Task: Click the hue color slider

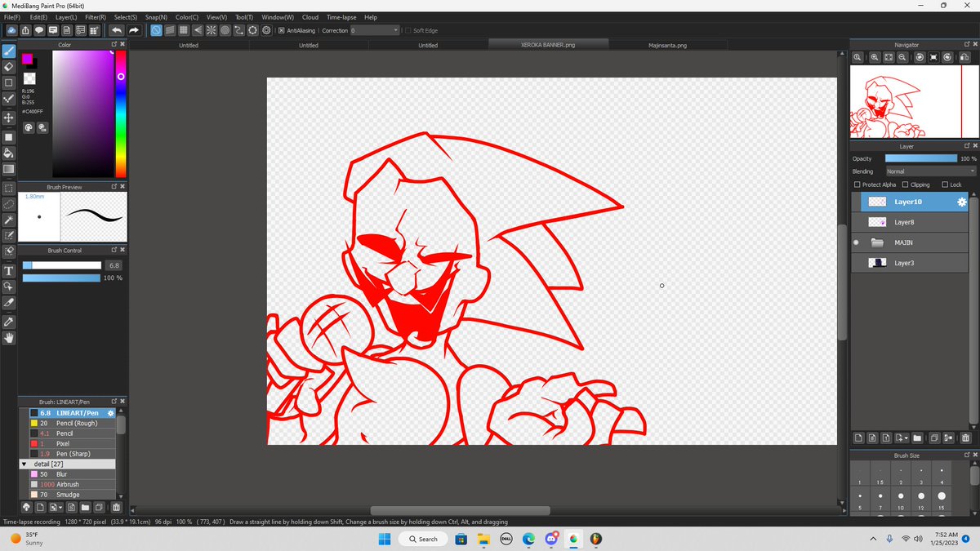Action: point(121,114)
